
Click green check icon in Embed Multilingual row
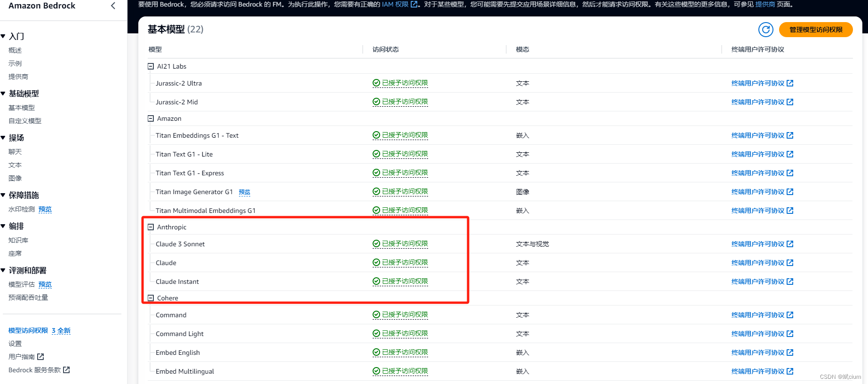pos(376,371)
